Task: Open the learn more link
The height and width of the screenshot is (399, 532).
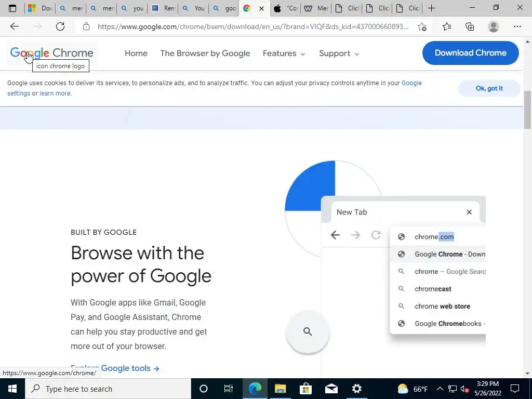Action: point(55,94)
